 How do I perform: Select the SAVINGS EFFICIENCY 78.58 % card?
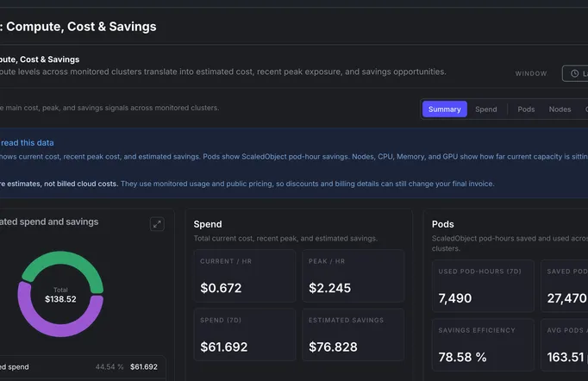point(483,345)
